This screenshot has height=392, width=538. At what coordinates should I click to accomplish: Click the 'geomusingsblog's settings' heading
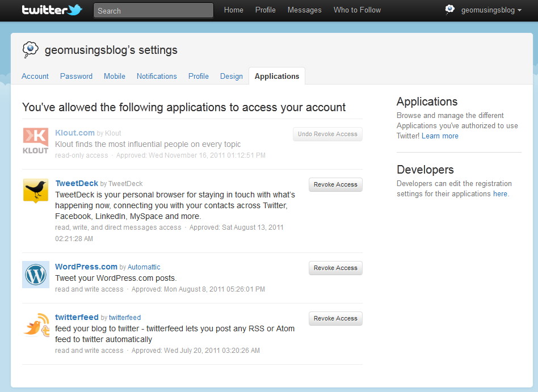[x=111, y=50]
